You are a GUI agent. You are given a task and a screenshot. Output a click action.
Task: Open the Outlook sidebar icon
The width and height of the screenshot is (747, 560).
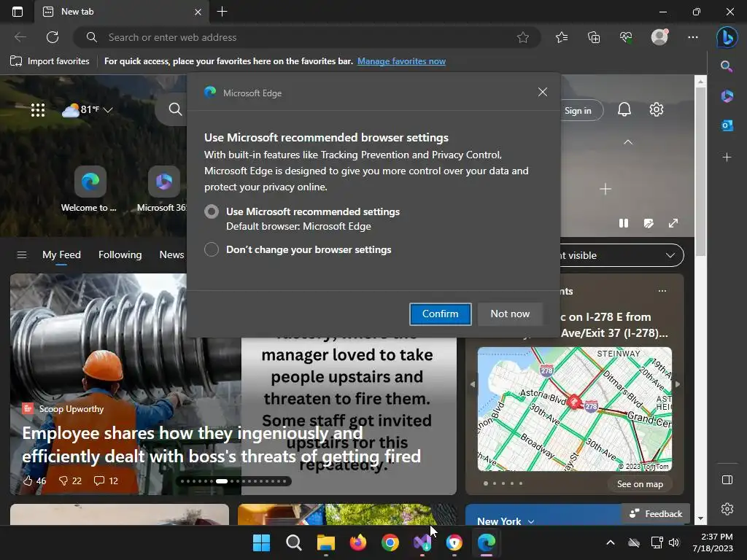click(727, 125)
